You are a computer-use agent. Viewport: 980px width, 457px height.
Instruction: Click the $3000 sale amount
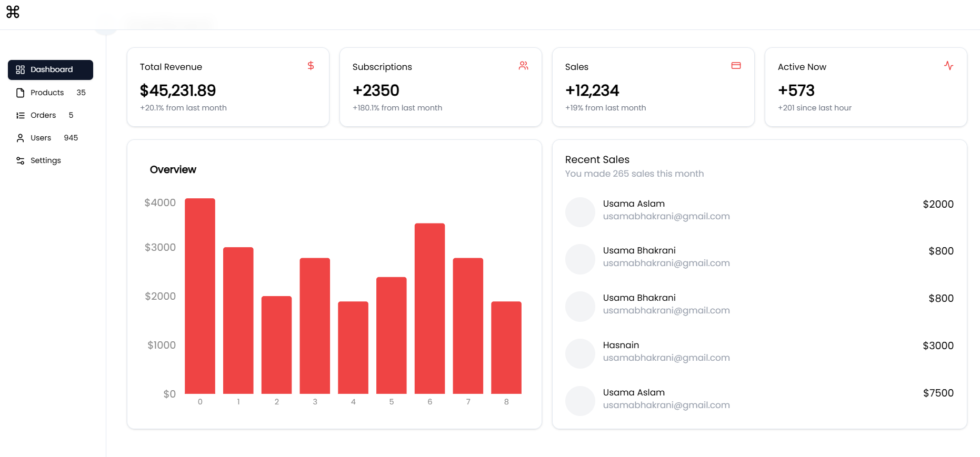(938, 346)
